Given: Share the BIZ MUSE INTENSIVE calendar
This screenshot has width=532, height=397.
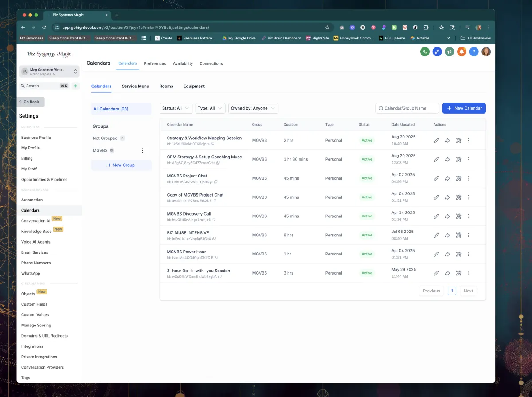Looking at the screenshot, I should pyautogui.click(x=447, y=235).
